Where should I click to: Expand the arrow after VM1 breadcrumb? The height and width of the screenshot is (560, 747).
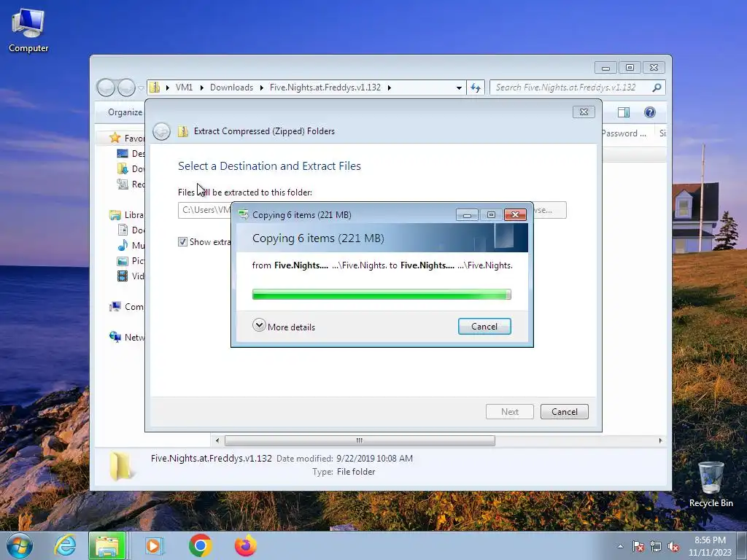[x=201, y=87]
